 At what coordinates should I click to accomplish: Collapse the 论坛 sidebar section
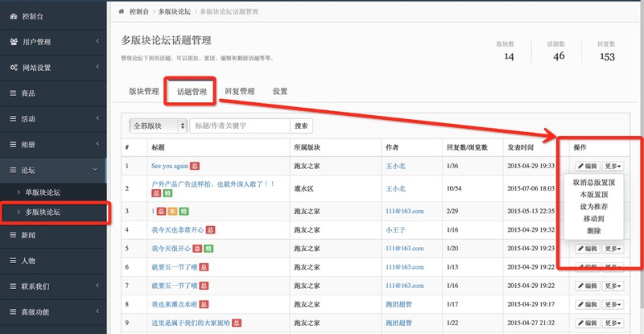96,170
